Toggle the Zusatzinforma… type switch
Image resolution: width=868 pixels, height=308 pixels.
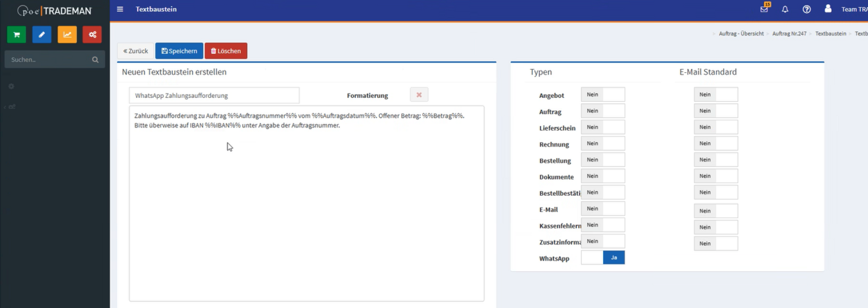[603, 241]
